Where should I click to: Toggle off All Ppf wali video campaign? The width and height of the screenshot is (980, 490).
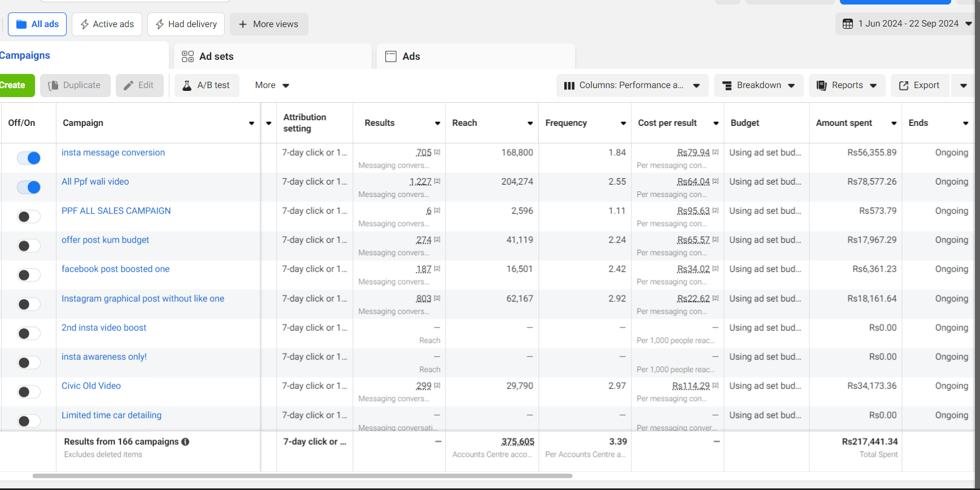tap(29, 187)
